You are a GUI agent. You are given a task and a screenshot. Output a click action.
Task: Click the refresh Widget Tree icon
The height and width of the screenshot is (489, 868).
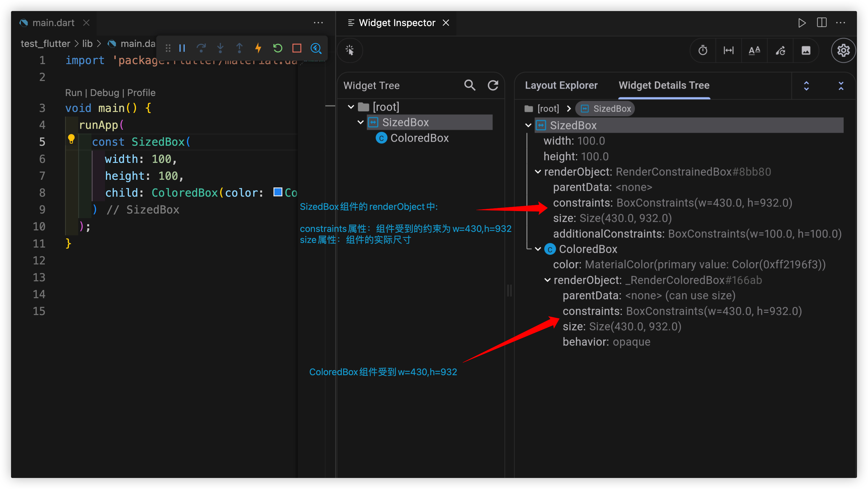coord(494,86)
